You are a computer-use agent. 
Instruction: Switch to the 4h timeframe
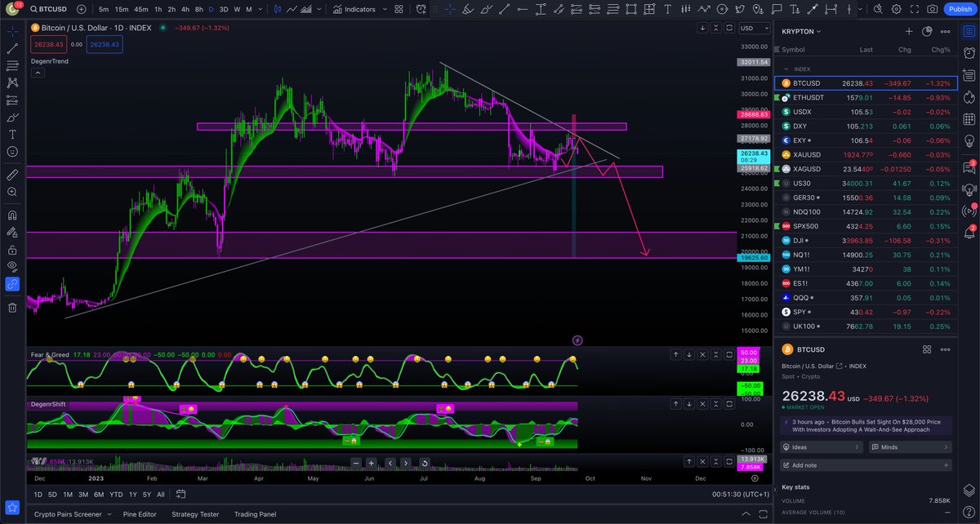point(185,9)
